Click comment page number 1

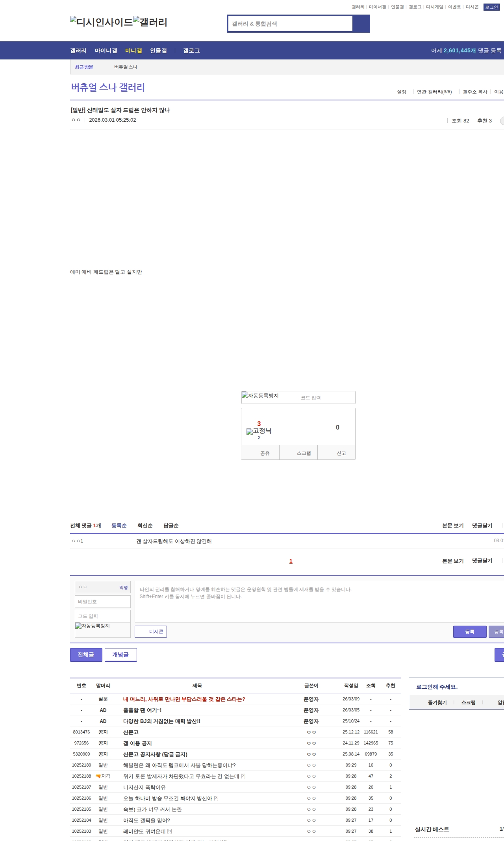coord(291,561)
